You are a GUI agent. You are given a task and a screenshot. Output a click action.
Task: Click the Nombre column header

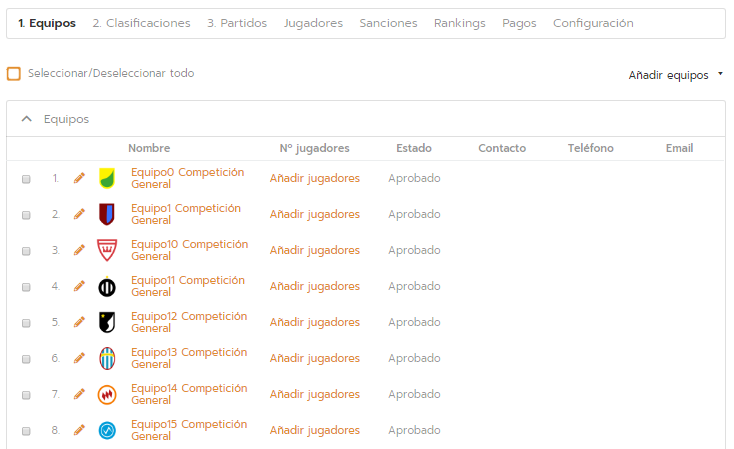[149, 148]
